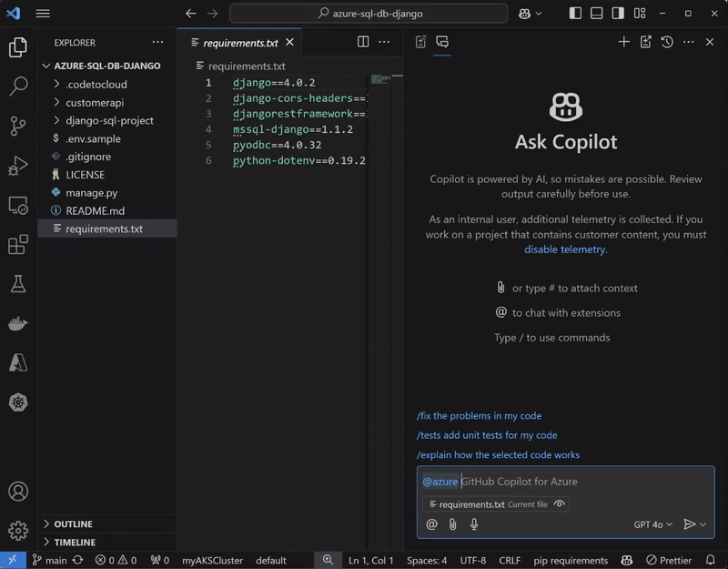This screenshot has height=569, width=728.
Task: Open Remote Explorer view icon
Action: point(18,205)
